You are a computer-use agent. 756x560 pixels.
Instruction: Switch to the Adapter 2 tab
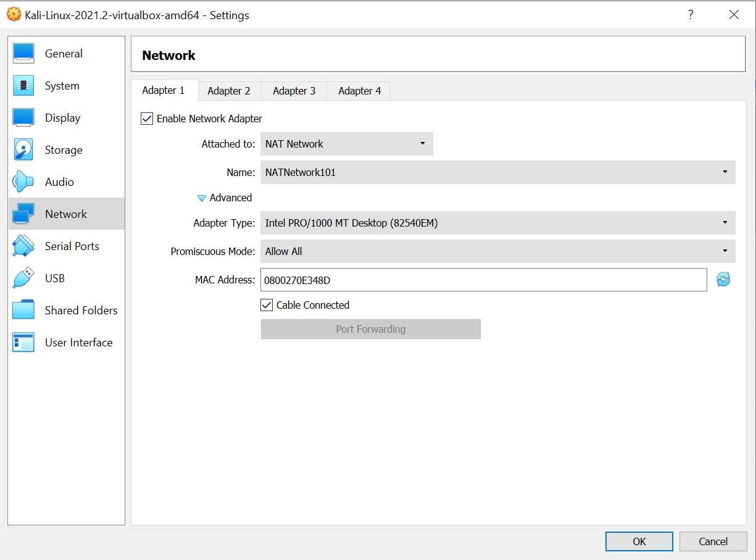click(x=229, y=91)
